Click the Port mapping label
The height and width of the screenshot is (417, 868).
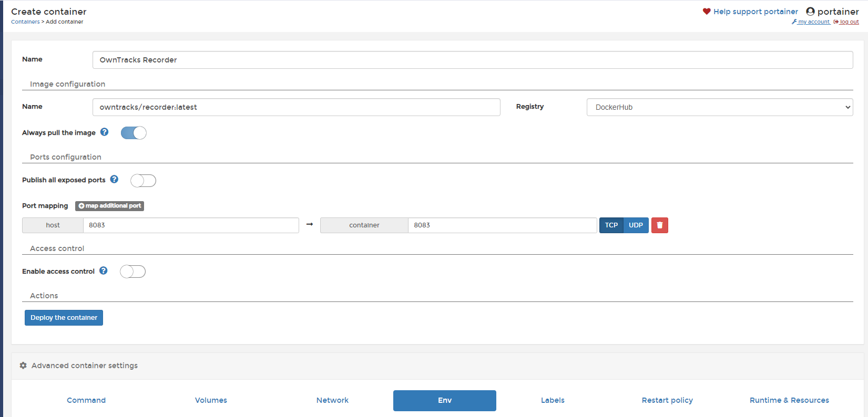45,206
